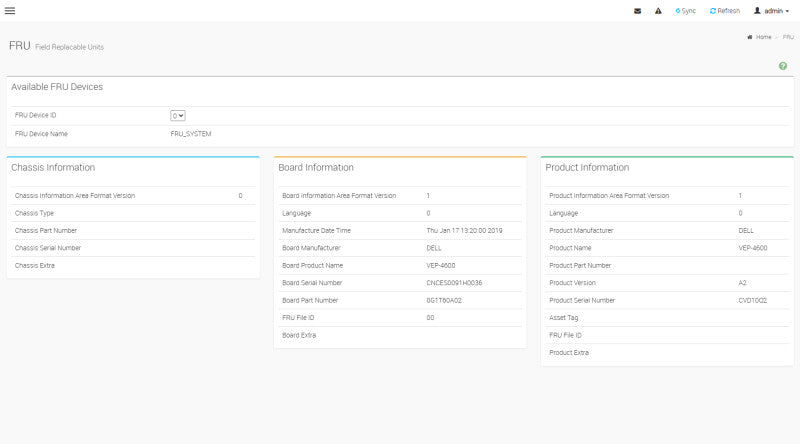Click the Home breadcrumb house icon

tap(749, 37)
